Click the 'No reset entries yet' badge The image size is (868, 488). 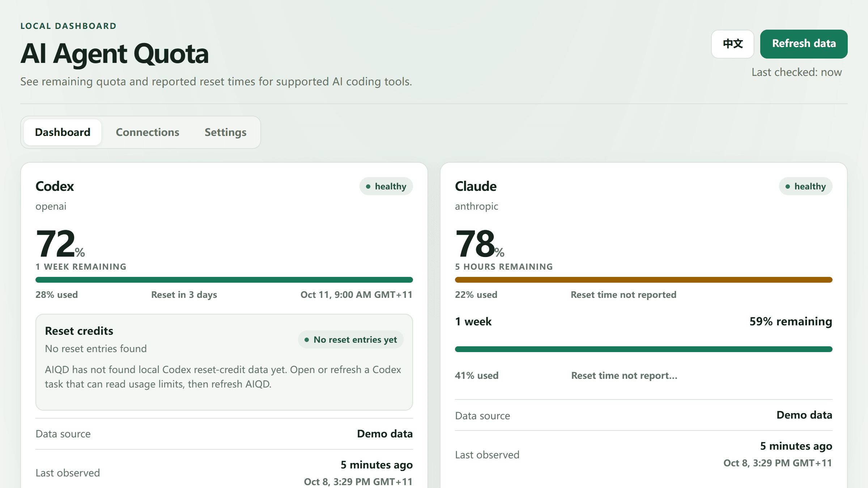(x=350, y=339)
